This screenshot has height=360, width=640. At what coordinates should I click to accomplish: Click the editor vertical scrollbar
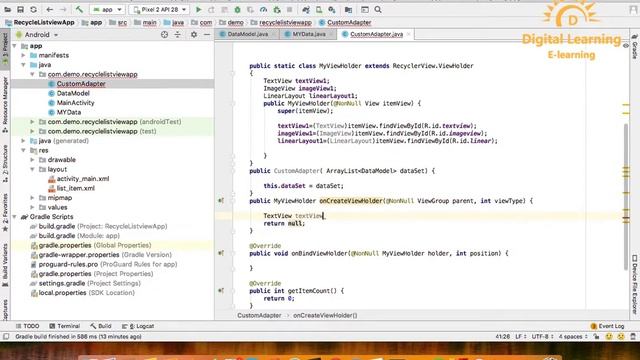[626, 196]
